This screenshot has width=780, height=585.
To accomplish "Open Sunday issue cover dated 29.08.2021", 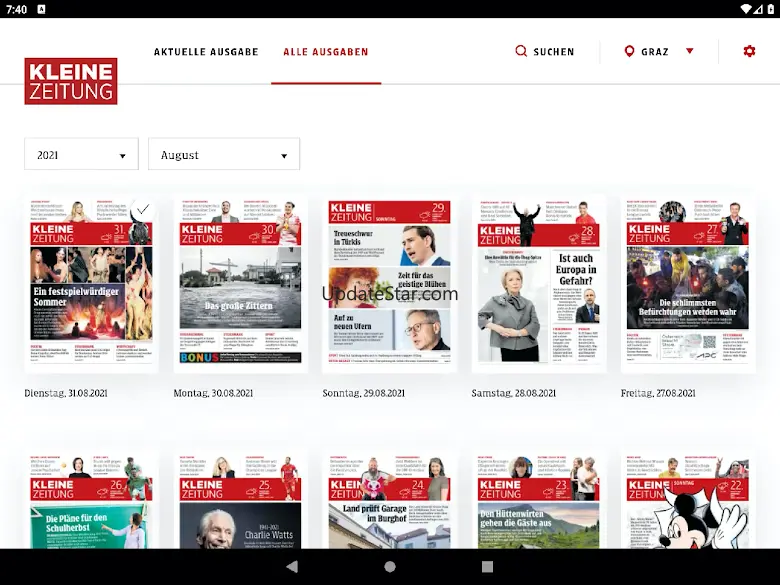I will click(390, 284).
